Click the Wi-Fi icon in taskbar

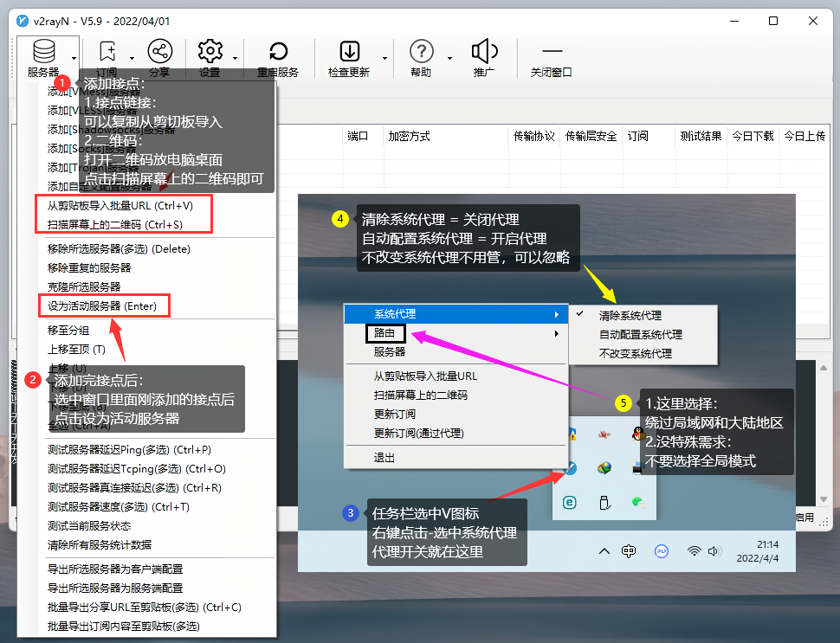click(x=695, y=550)
